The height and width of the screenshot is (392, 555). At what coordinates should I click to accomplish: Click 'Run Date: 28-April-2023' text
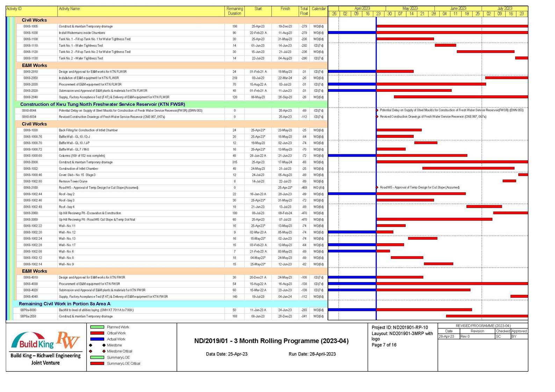click(312, 354)
